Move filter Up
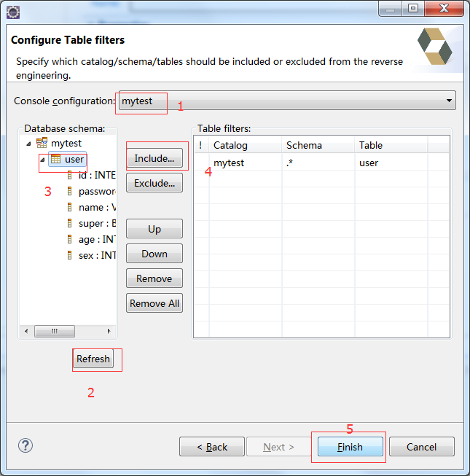470x476 pixels. 154,229
